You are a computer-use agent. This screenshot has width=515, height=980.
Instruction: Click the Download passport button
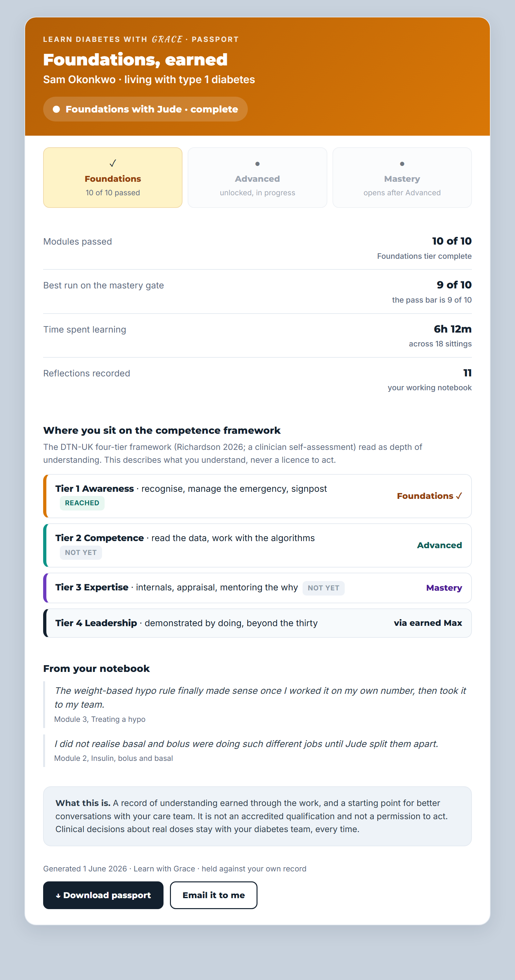pos(103,895)
